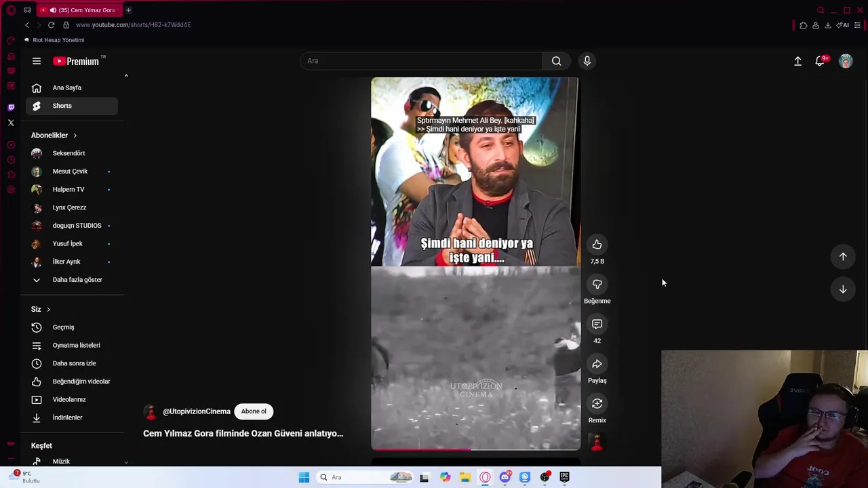Open doguqn STUDIOS subscription channel
The width and height of the screenshot is (868, 488).
tap(72, 226)
